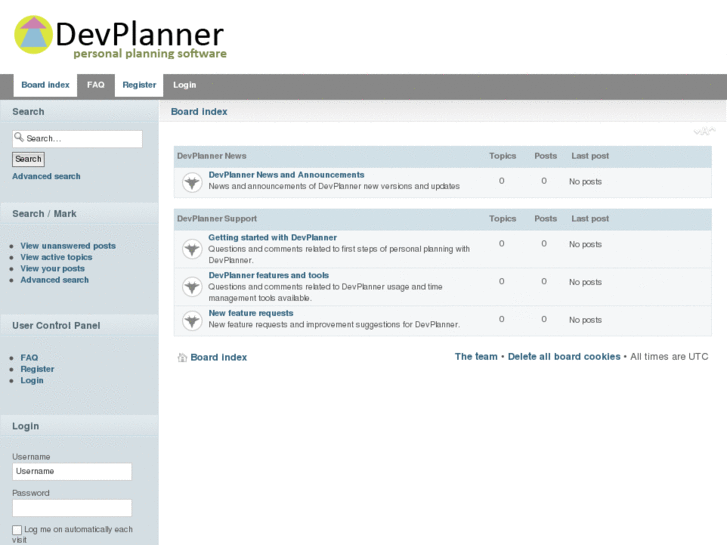Screen dimensions: 727x545
Task: Click the Search text field
Action: pos(77,139)
